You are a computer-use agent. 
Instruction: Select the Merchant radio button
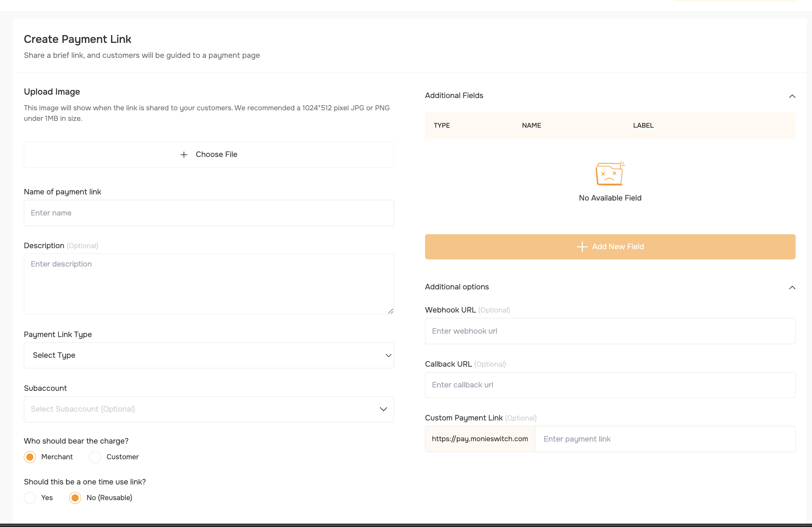point(30,457)
